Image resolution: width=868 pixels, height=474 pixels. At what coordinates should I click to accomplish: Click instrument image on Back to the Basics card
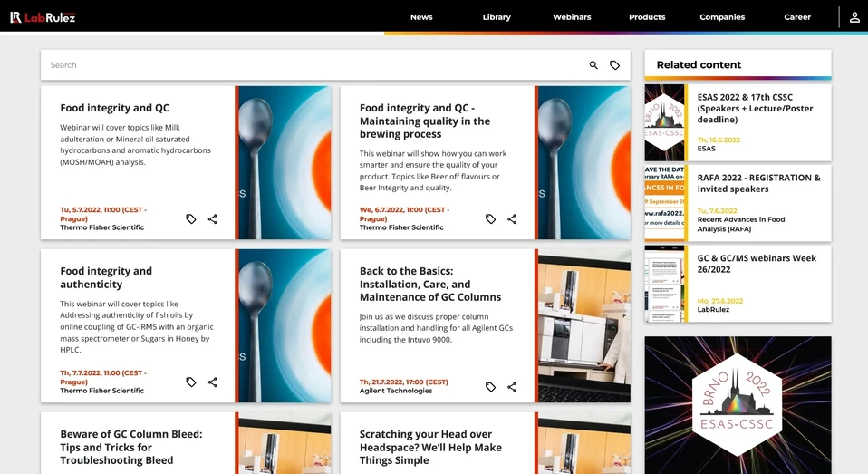584,325
